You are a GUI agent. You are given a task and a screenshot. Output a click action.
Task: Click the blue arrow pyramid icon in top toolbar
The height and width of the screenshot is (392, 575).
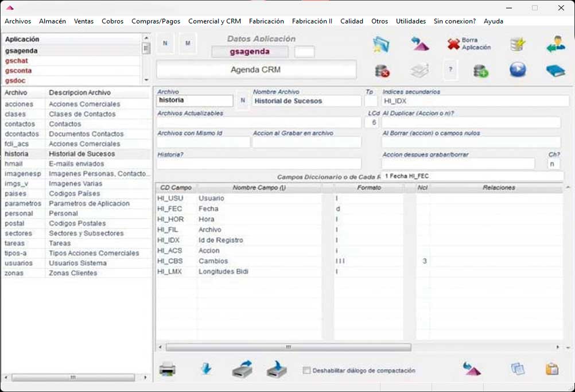tap(419, 44)
